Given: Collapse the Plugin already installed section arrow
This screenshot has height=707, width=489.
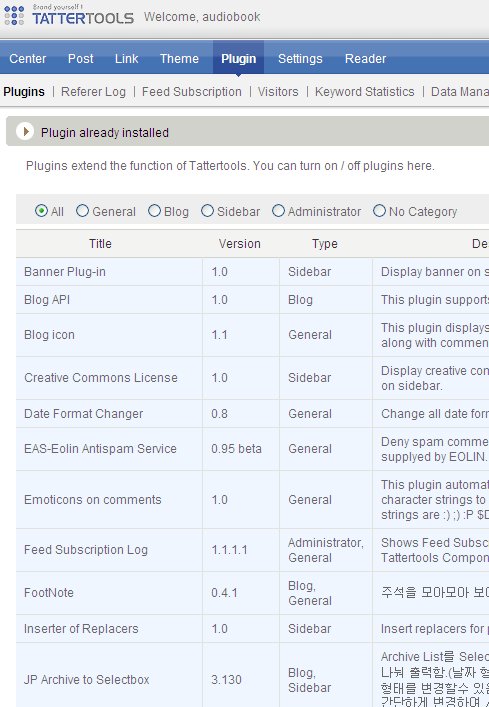Looking at the screenshot, I should point(25,132).
